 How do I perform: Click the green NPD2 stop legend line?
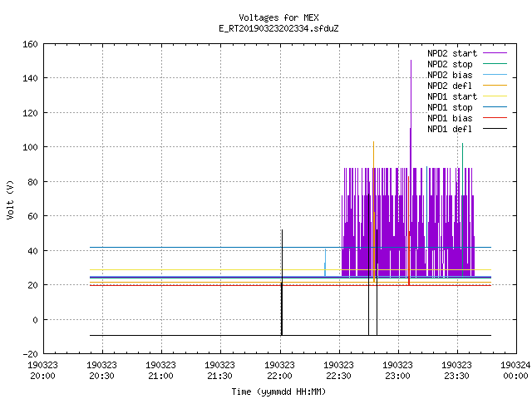point(495,64)
